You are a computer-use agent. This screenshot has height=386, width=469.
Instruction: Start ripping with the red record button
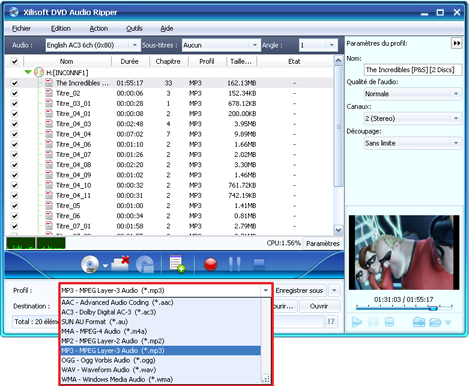click(x=211, y=264)
